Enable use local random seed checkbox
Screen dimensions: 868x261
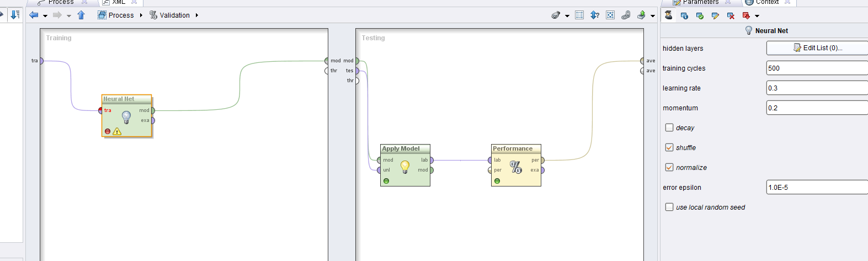click(669, 207)
